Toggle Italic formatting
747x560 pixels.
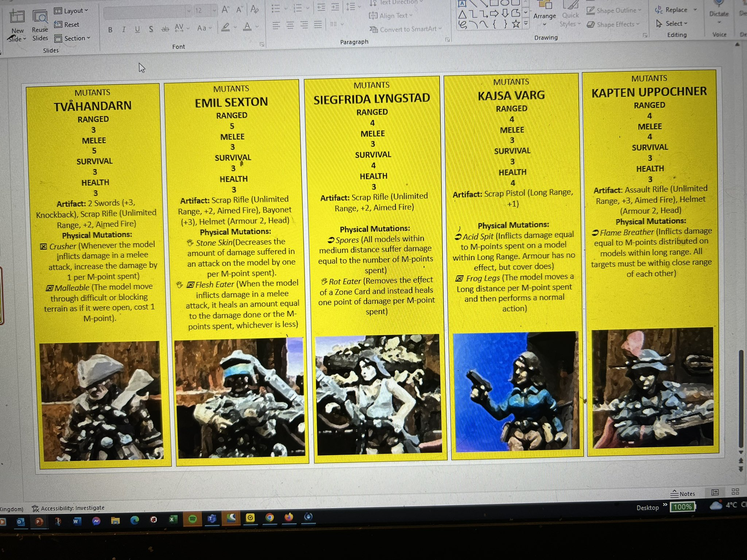click(x=124, y=29)
